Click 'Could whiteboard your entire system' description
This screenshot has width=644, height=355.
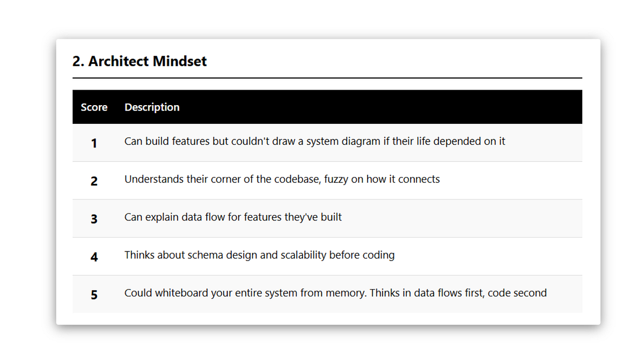[x=335, y=293]
